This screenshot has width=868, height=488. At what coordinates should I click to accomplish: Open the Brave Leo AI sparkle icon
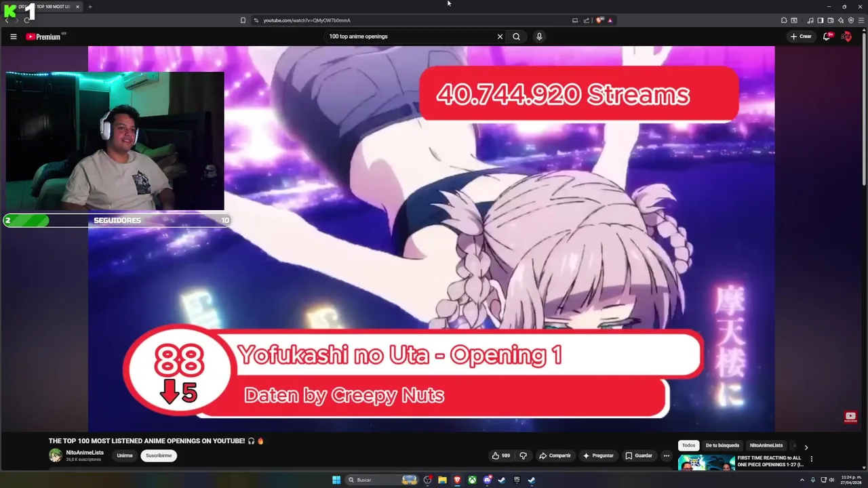click(x=841, y=20)
